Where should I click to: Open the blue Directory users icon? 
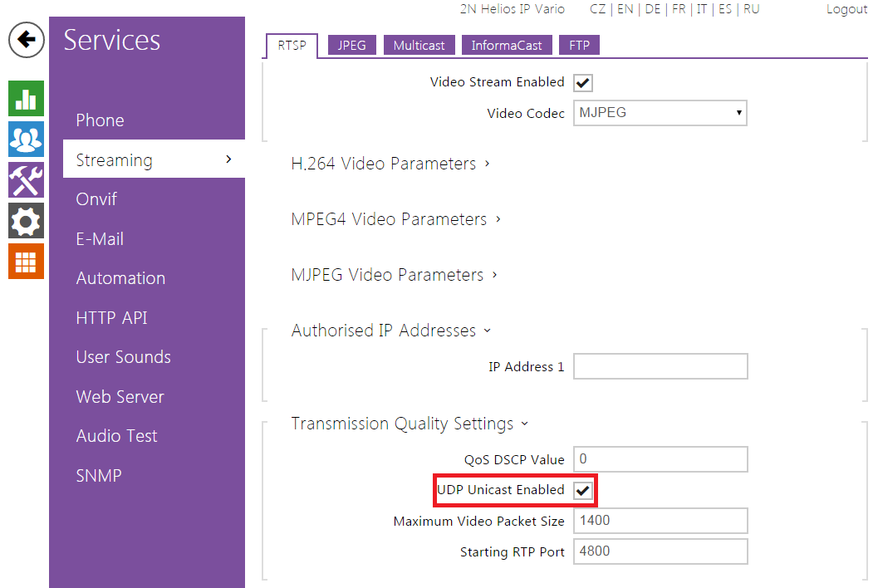pyautogui.click(x=27, y=140)
